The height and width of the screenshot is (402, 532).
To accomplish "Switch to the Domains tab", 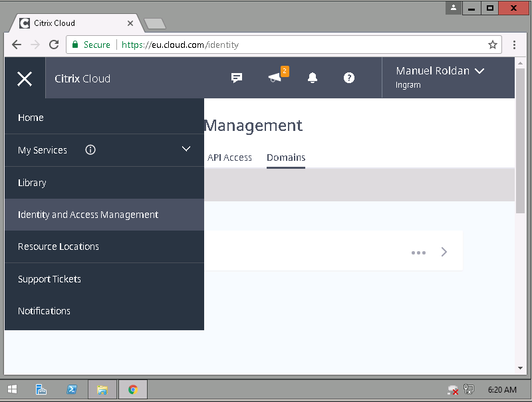I will (x=286, y=157).
